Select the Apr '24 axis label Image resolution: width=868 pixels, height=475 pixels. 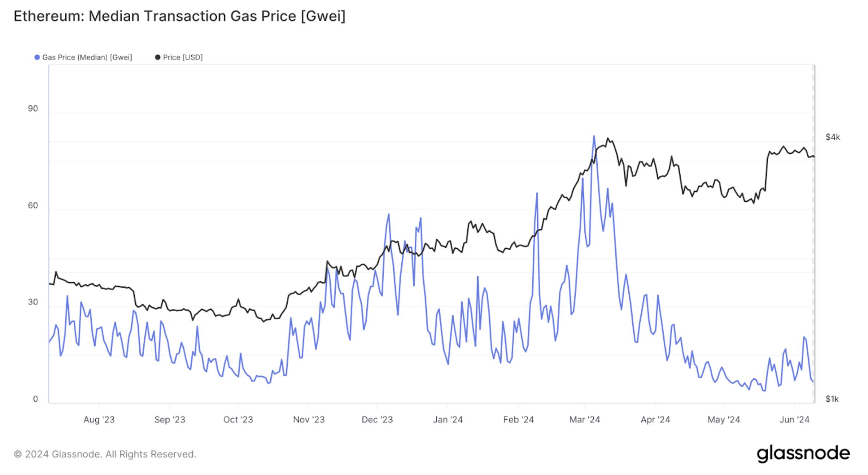click(x=655, y=420)
